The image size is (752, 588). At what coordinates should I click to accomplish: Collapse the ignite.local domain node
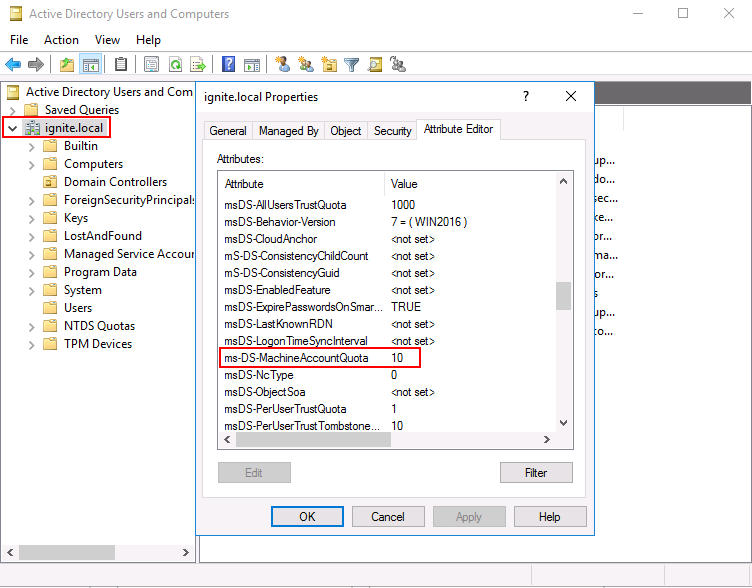(x=12, y=128)
